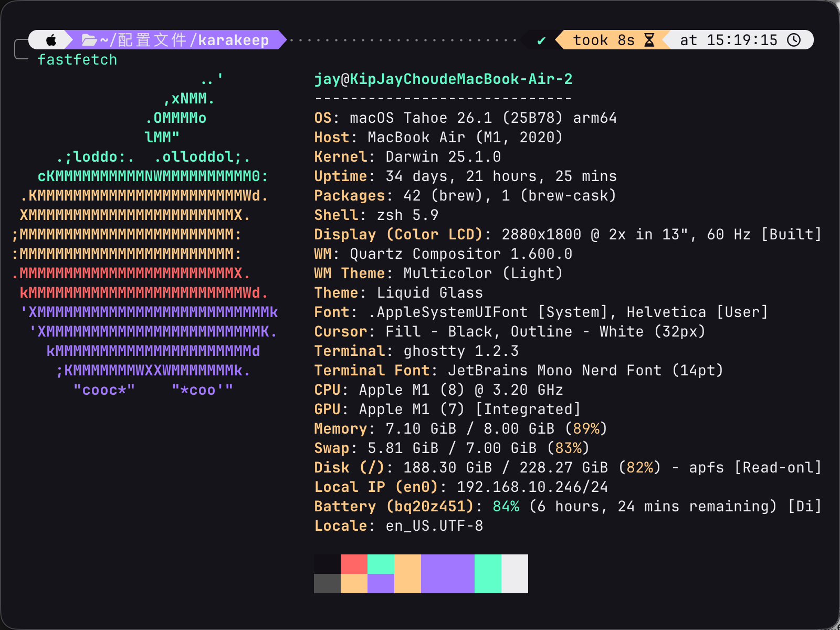Click the 84% battery percentage
This screenshot has width=840, height=630.
[506, 507]
